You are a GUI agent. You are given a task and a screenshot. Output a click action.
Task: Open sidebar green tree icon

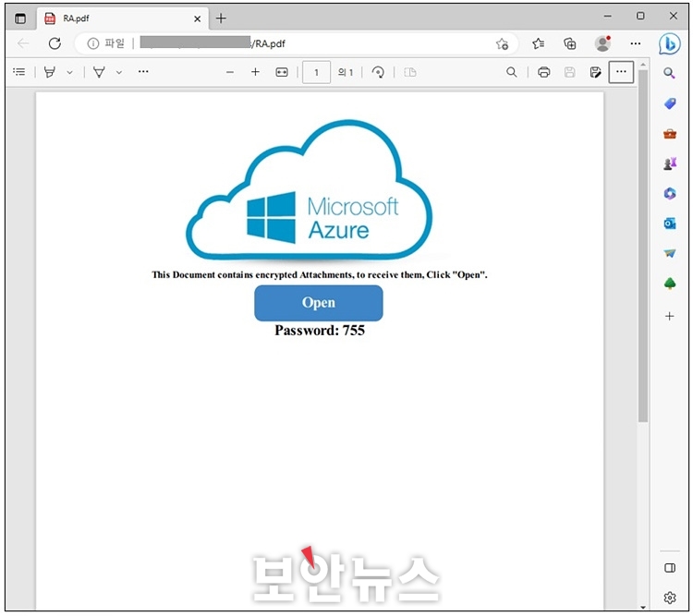coord(670,284)
